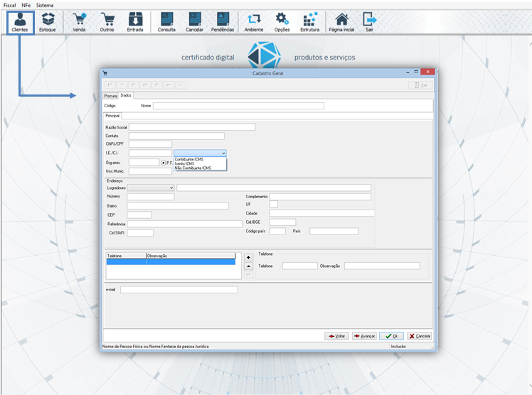Click the I.E./C.I. field
532x395 pixels.
pos(150,153)
